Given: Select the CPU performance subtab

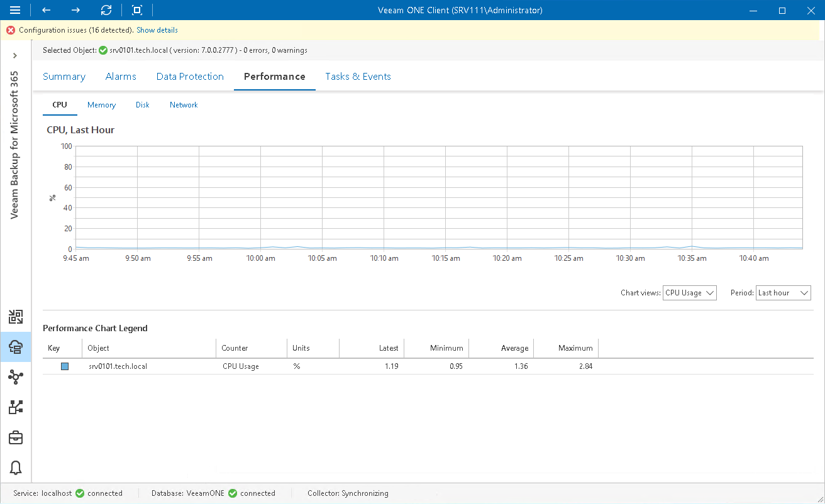Looking at the screenshot, I should point(60,105).
